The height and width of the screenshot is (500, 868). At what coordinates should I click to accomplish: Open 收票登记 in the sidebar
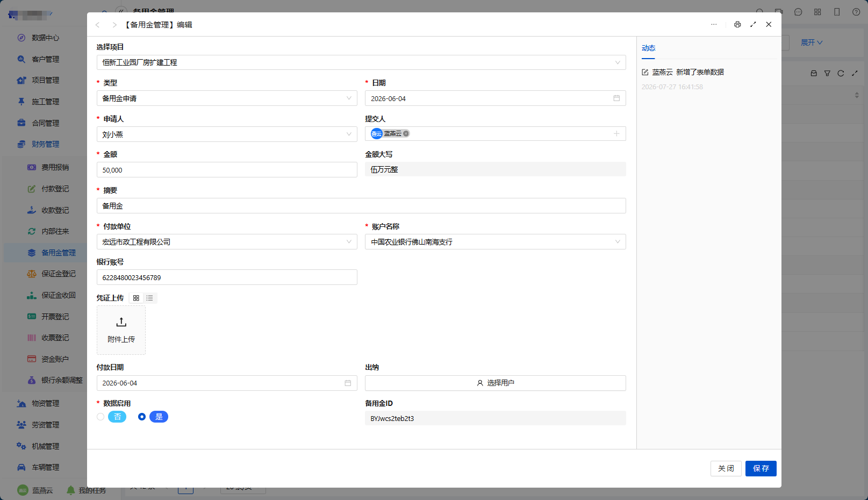coord(55,338)
